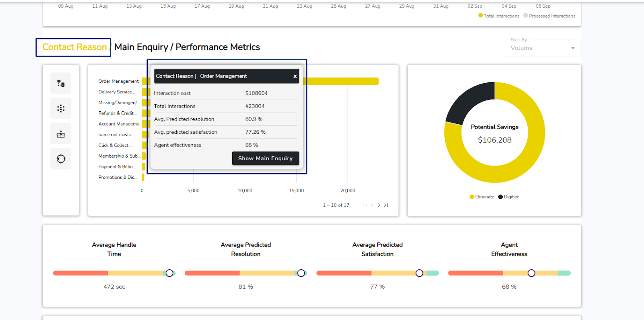This screenshot has width=644, height=320.
Task: Select the Contact Reason breadcrumb tab
Action: 74,47
